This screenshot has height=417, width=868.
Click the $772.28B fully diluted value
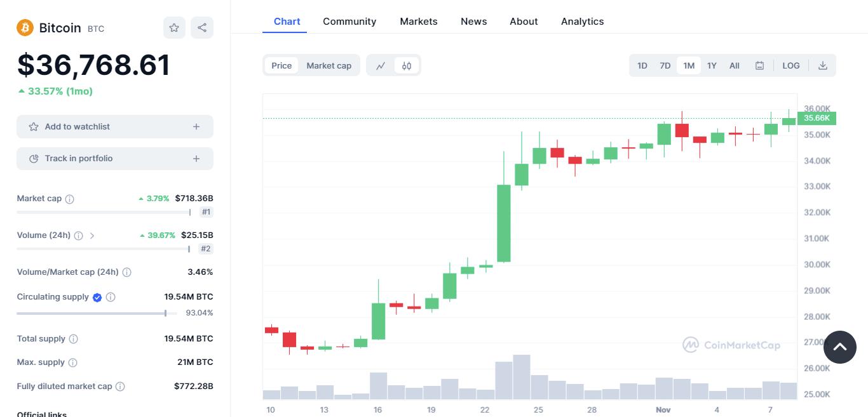point(194,386)
